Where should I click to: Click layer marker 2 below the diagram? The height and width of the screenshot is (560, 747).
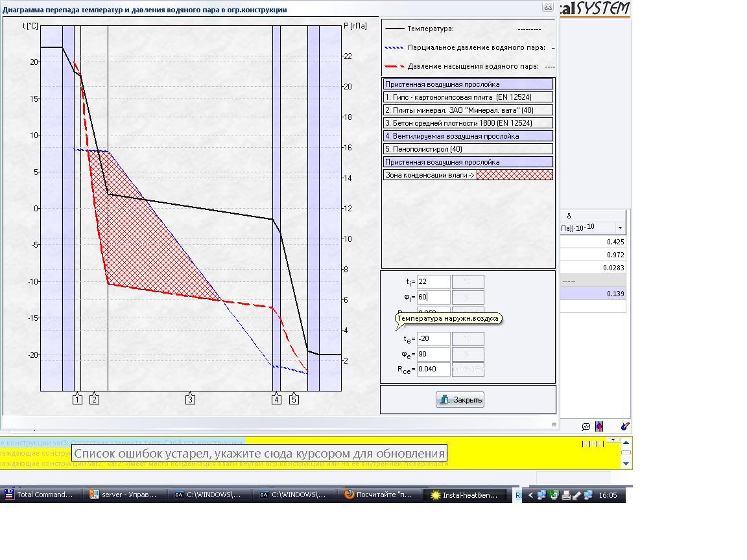tap(94, 399)
